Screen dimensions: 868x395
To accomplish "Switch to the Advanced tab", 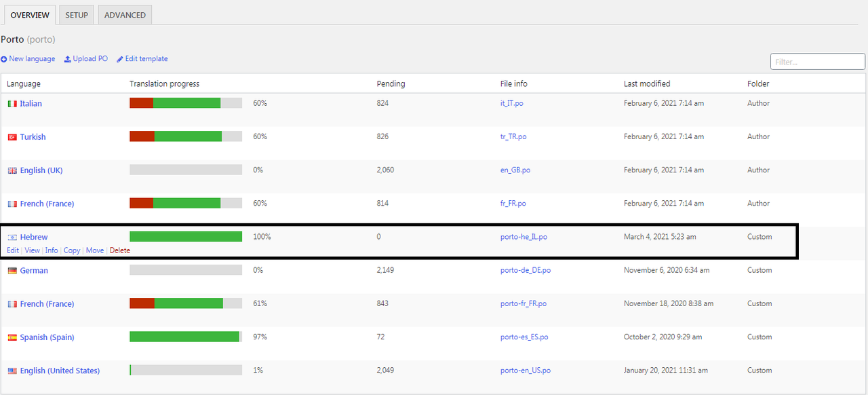I will pyautogui.click(x=125, y=15).
